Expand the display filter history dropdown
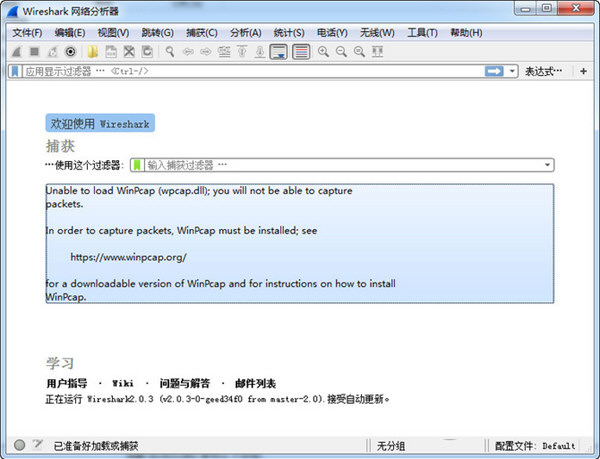This screenshot has height=459, width=600. click(513, 71)
